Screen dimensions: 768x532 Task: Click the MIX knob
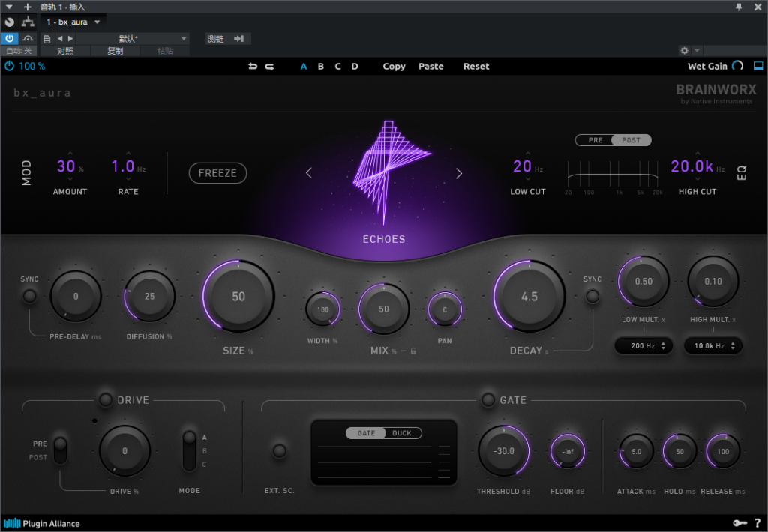coord(384,309)
